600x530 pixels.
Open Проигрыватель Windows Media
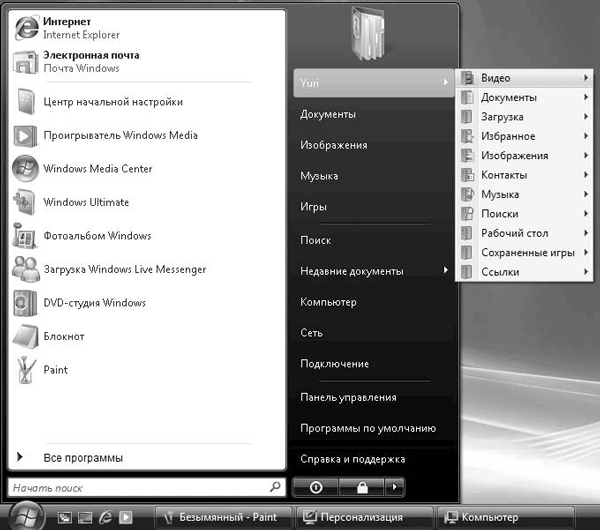click(x=120, y=135)
